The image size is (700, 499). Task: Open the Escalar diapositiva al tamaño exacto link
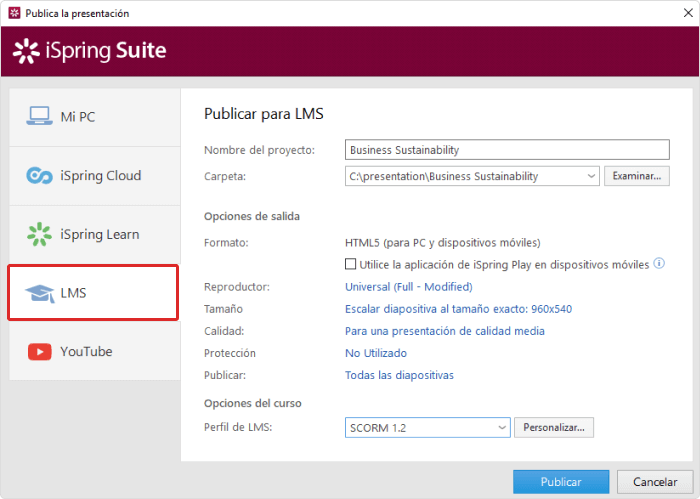click(458, 309)
